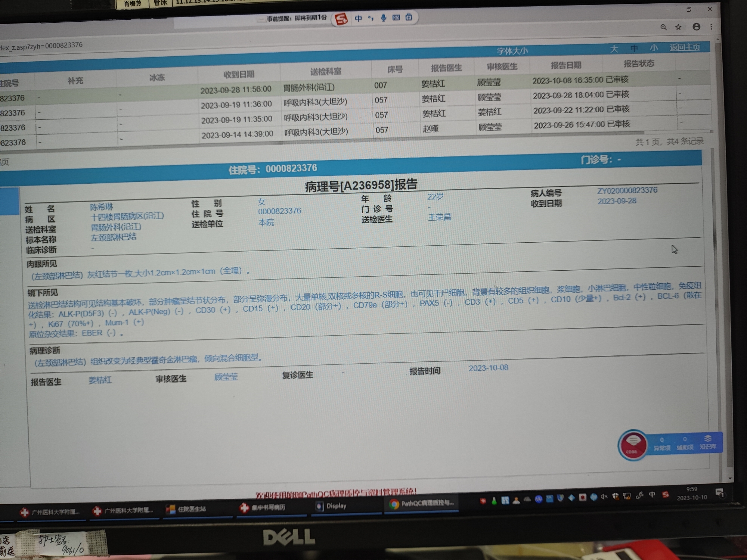The image size is (747, 560).
Task: Click the red CDSS assistant circle icon
Action: (x=632, y=445)
